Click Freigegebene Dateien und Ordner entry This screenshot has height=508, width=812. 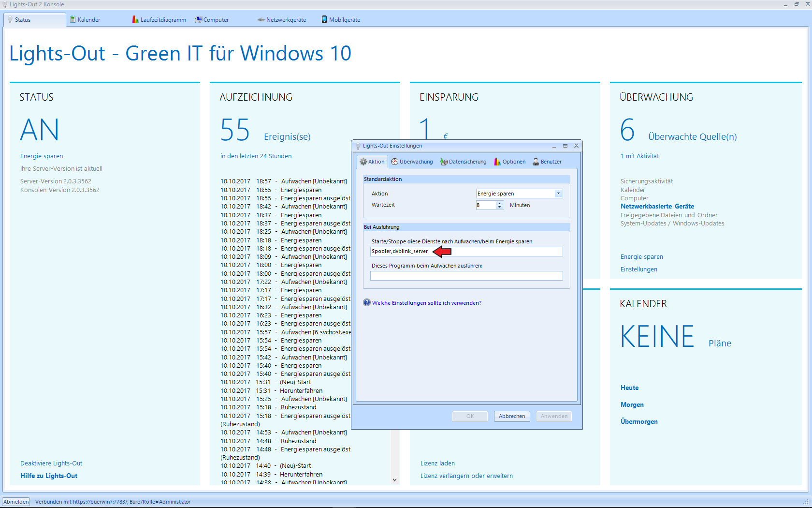pyautogui.click(x=669, y=215)
